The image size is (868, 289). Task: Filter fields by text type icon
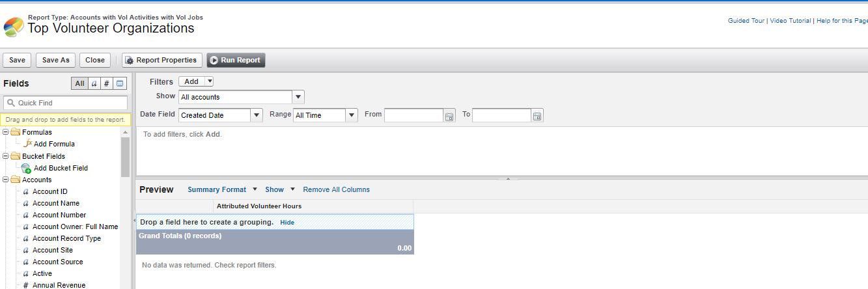pyautogui.click(x=94, y=83)
